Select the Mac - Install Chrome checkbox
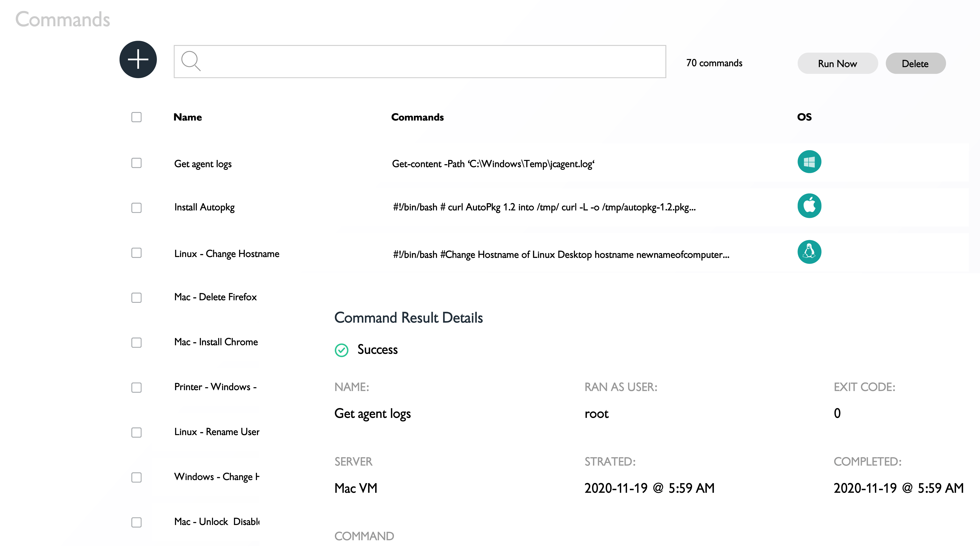Image resolution: width=980 pixels, height=547 pixels. coord(136,342)
